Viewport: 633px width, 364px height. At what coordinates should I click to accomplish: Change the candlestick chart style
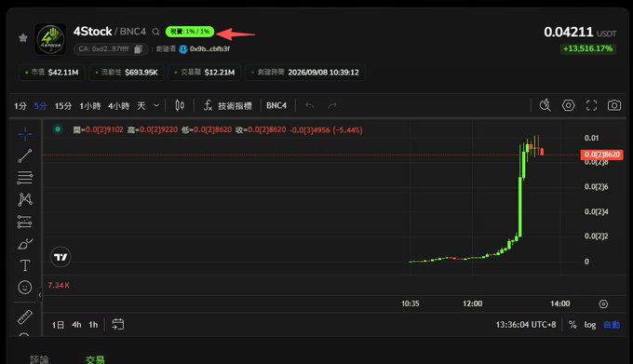(x=180, y=106)
